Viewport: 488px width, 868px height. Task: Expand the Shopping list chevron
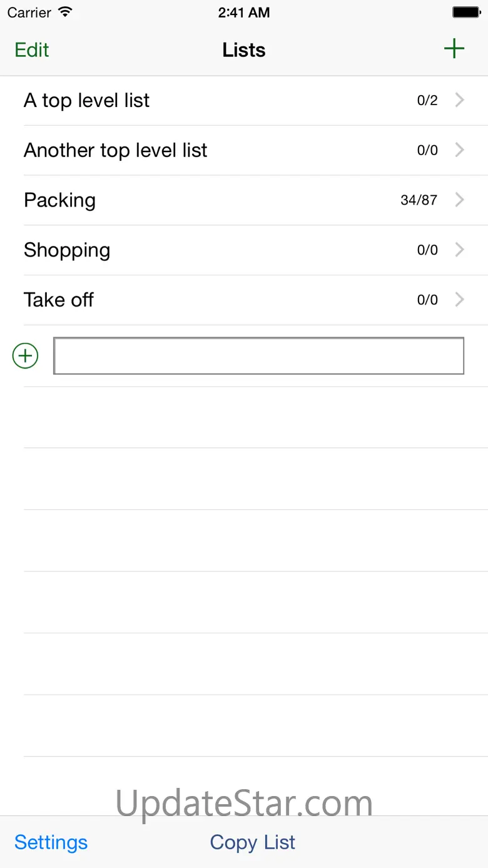tap(460, 250)
